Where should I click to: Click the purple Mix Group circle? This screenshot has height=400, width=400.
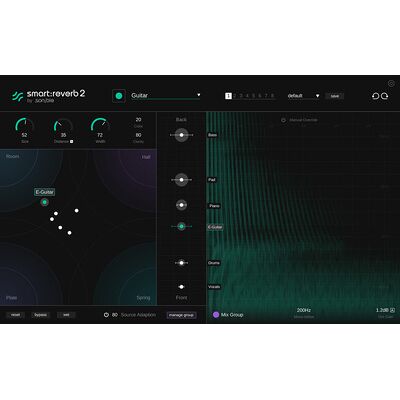pyautogui.click(x=216, y=314)
